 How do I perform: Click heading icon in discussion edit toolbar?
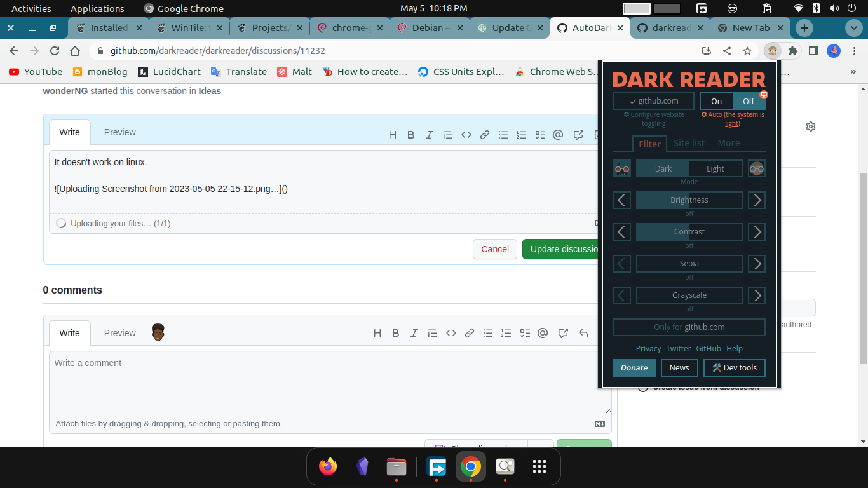point(393,135)
